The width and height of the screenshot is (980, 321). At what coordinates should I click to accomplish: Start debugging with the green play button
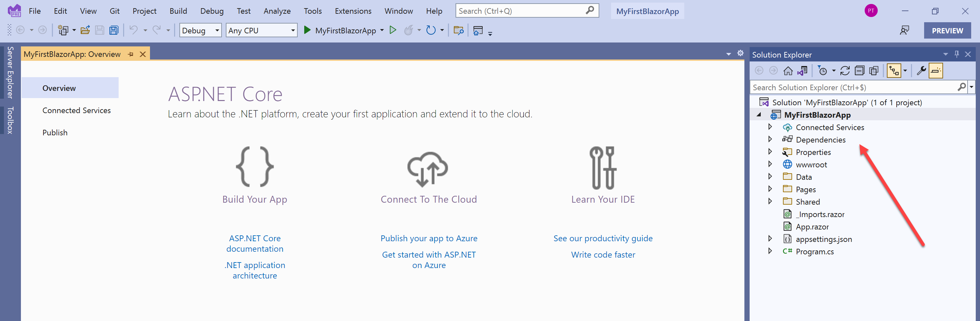pos(307,30)
